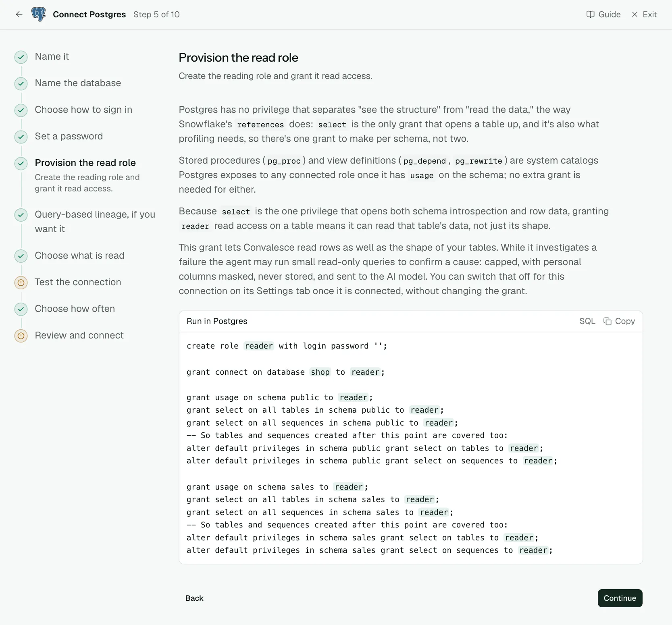Click 'grant usage on schema sales' line
The width and height of the screenshot is (672, 625).
point(277,487)
